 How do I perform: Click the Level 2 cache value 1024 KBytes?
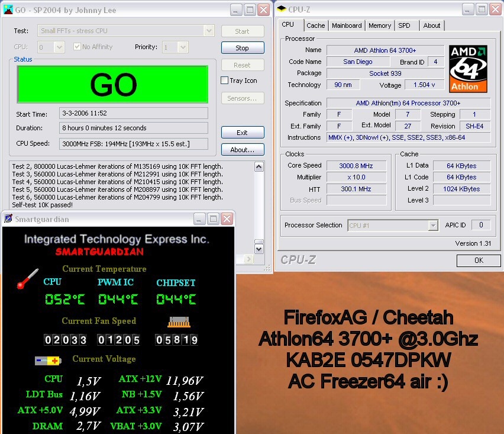(x=461, y=189)
